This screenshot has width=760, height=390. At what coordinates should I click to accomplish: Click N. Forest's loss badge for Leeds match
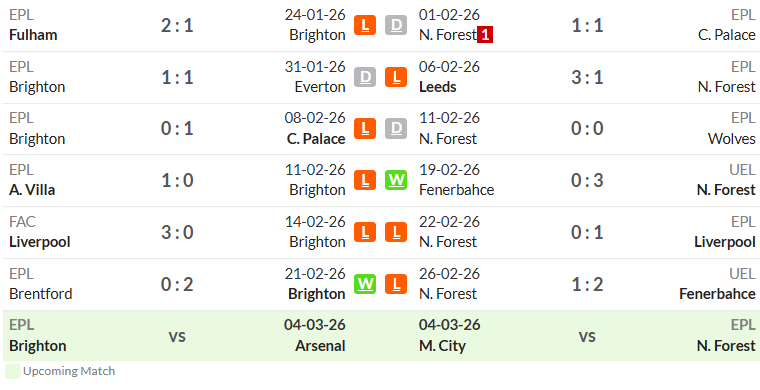coord(396,77)
